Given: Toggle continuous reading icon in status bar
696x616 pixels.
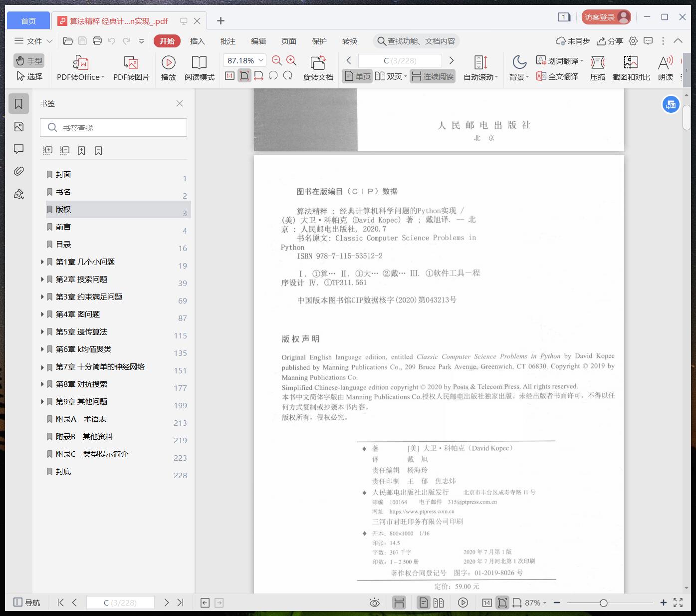Looking at the screenshot, I should point(399,603).
